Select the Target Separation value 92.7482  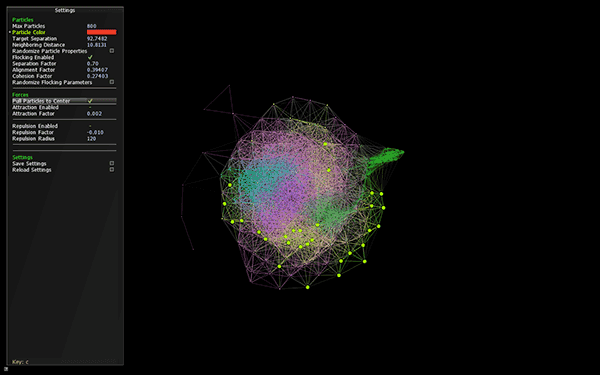97,39
